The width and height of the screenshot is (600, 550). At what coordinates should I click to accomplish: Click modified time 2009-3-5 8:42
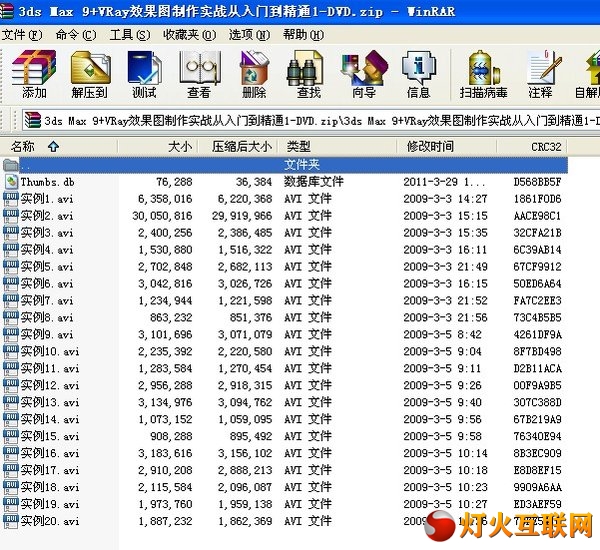pos(442,335)
